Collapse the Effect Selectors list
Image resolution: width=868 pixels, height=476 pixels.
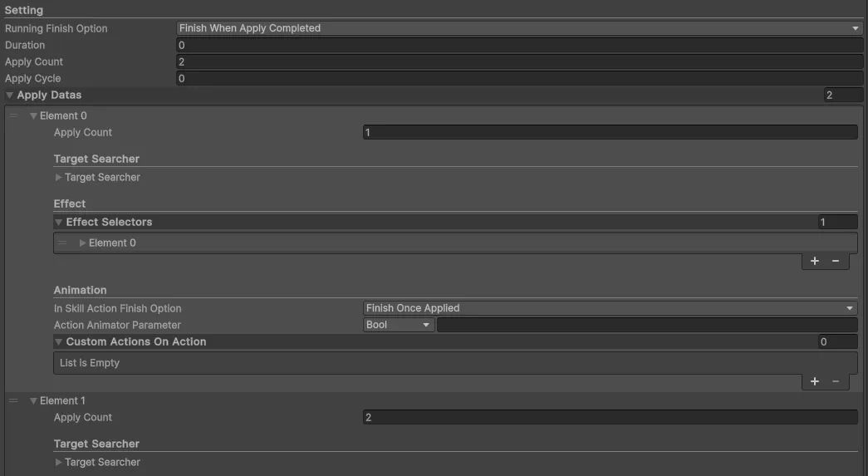(59, 223)
